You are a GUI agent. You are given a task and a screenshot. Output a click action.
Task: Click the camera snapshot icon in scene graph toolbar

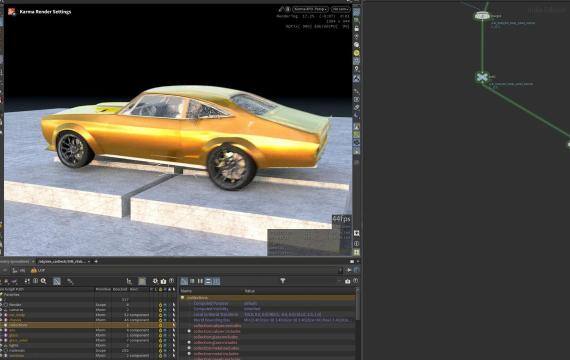pos(163,281)
